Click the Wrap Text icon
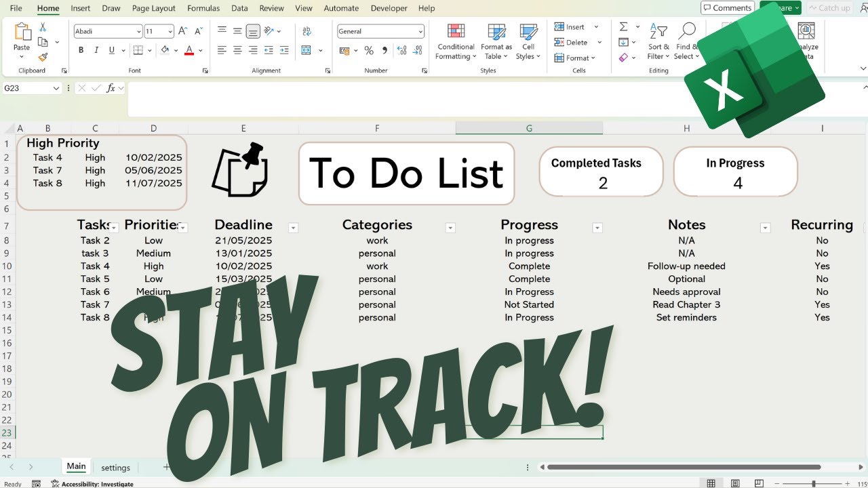This screenshot has height=488, width=868. coord(307,31)
